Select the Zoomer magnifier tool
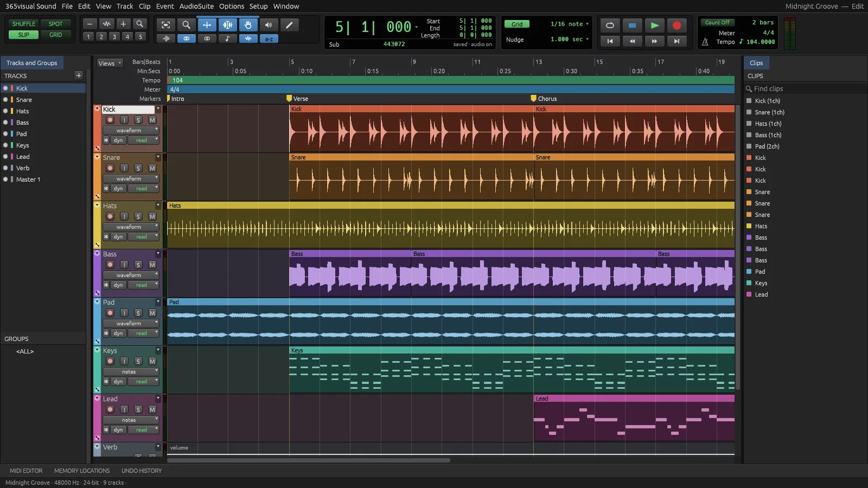Image resolution: width=868 pixels, height=488 pixels. [x=186, y=25]
